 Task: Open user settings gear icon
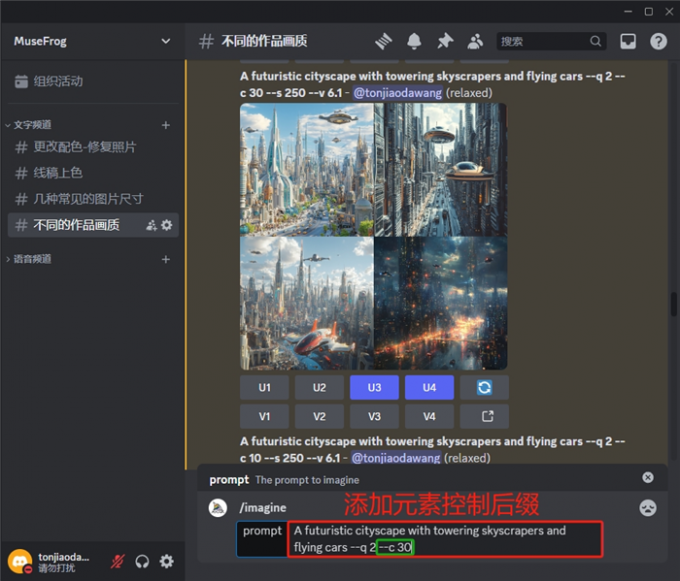(x=167, y=561)
